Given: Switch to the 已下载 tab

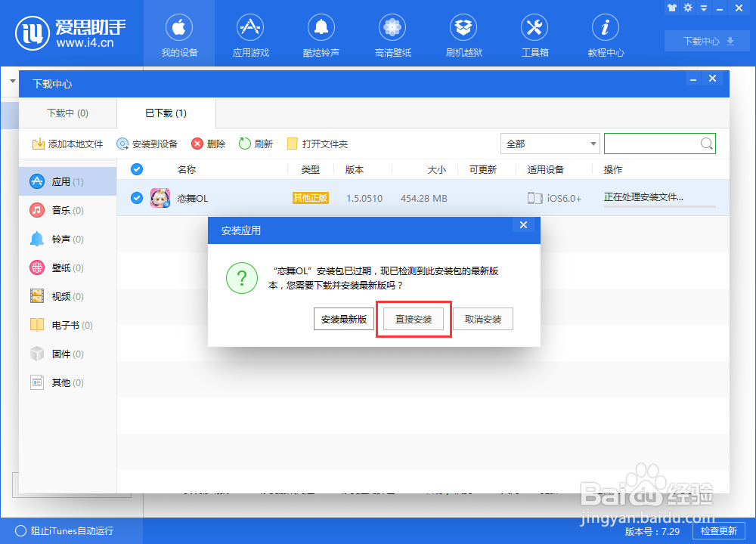Looking at the screenshot, I should (165, 113).
